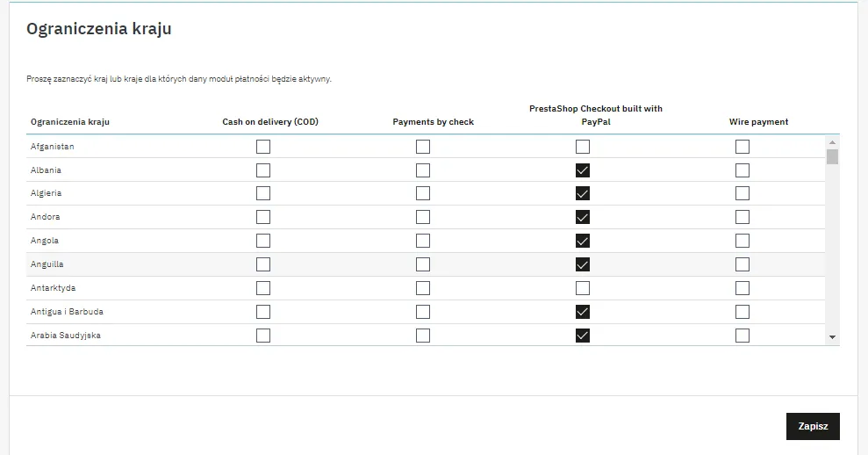Enable Wire payment for Algieria
This screenshot has height=455, width=868.
[x=742, y=193]
